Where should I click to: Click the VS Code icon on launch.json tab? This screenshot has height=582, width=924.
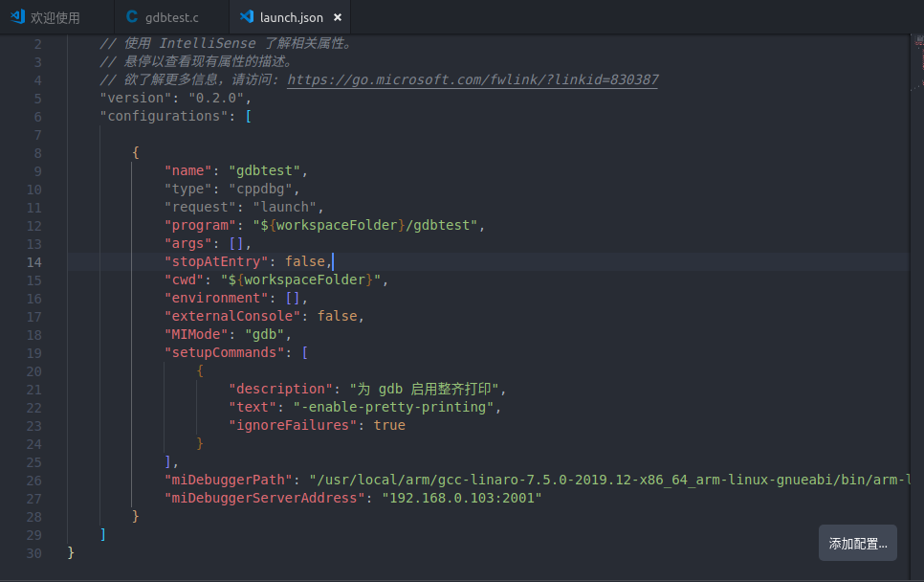coord(247,17)
